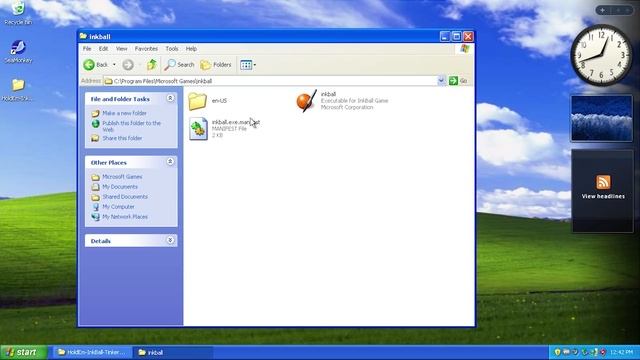640x360 pixels.
Task: Click the RSS feed orange icon
Action: pos(603,182)
